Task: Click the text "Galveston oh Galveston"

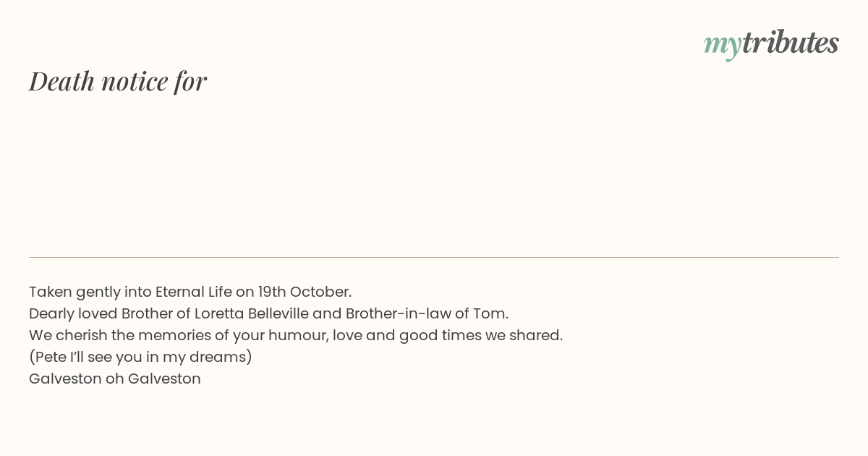Action: pyautogui.click(x=115, y=379)
